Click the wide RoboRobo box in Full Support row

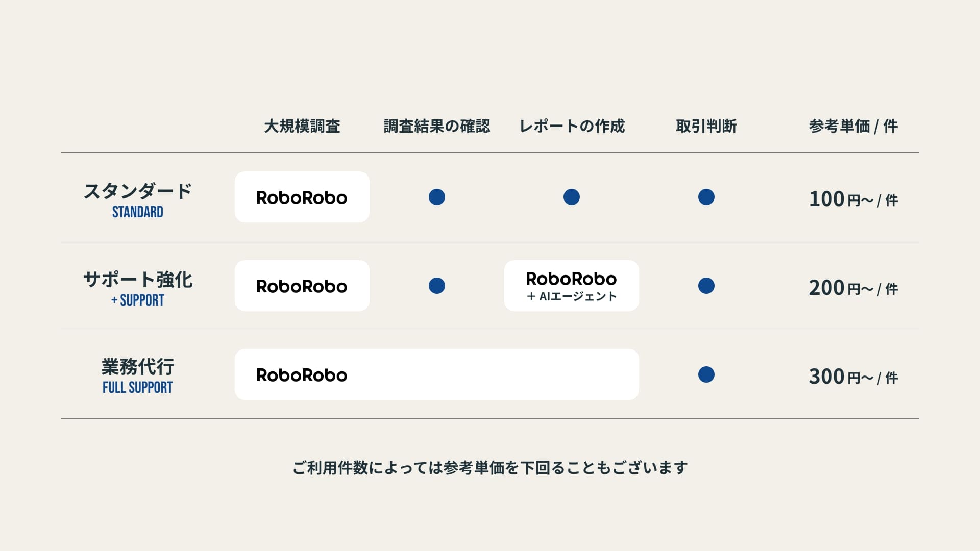pyautogui.click(x=436, y=375)
